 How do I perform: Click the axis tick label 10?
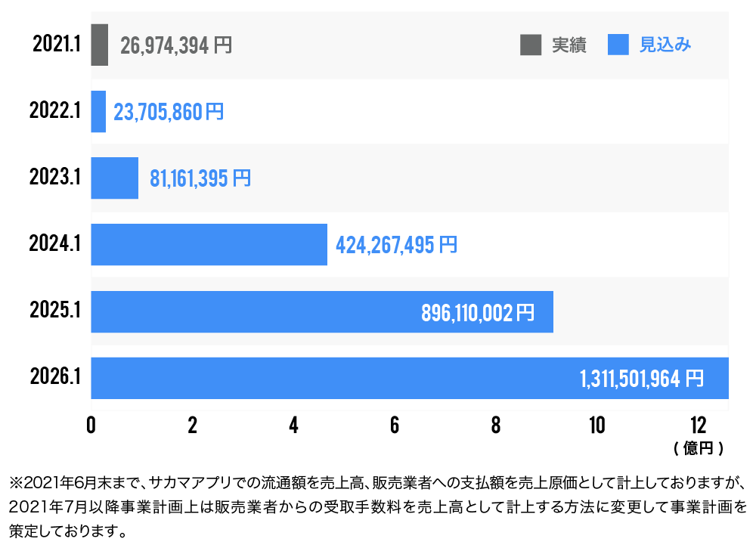597,426
